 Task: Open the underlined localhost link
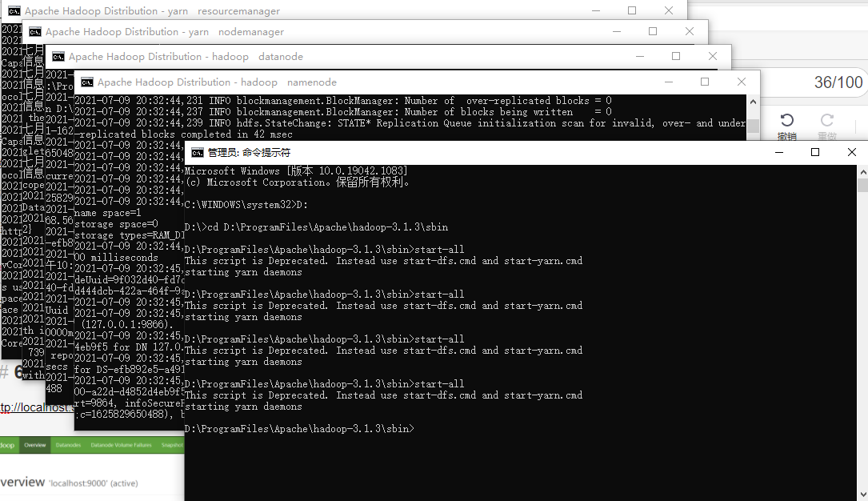pos(37,407)
